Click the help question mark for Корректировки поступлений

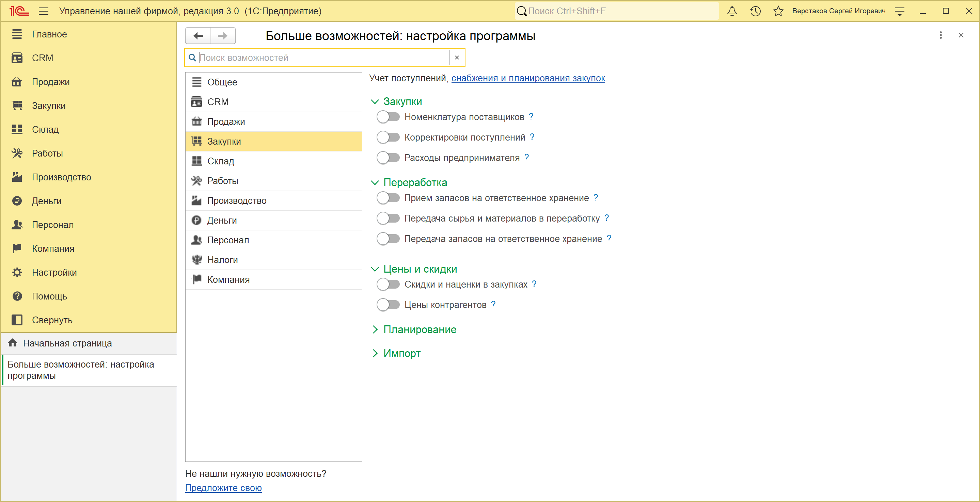[532, 136]
